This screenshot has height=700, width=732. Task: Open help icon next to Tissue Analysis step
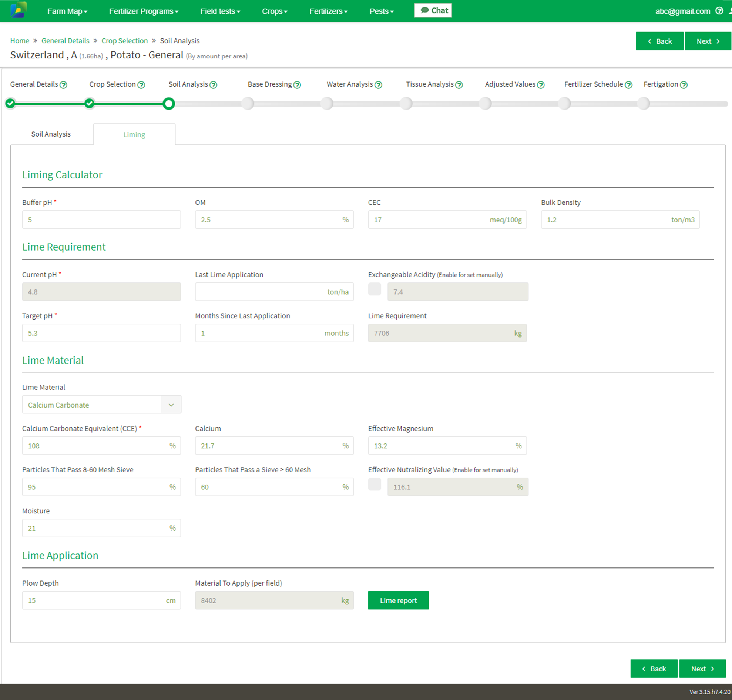pyautogui.click(x=459, y=85)
